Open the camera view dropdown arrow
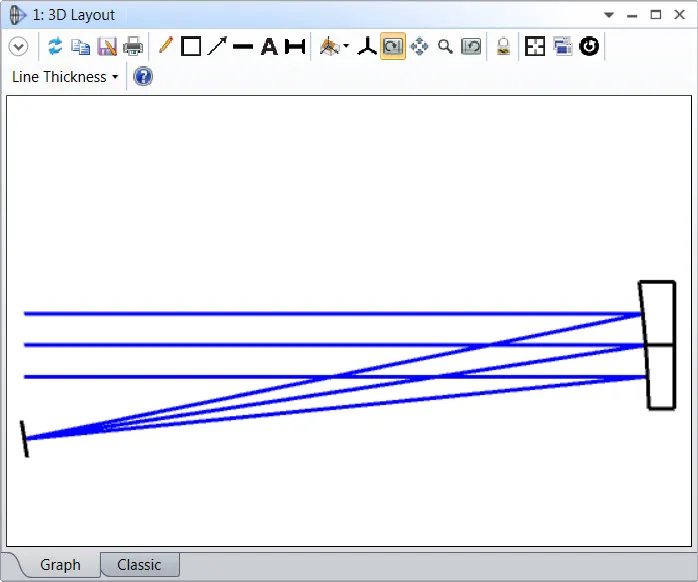The image size is (698, 582). [346, 46]
